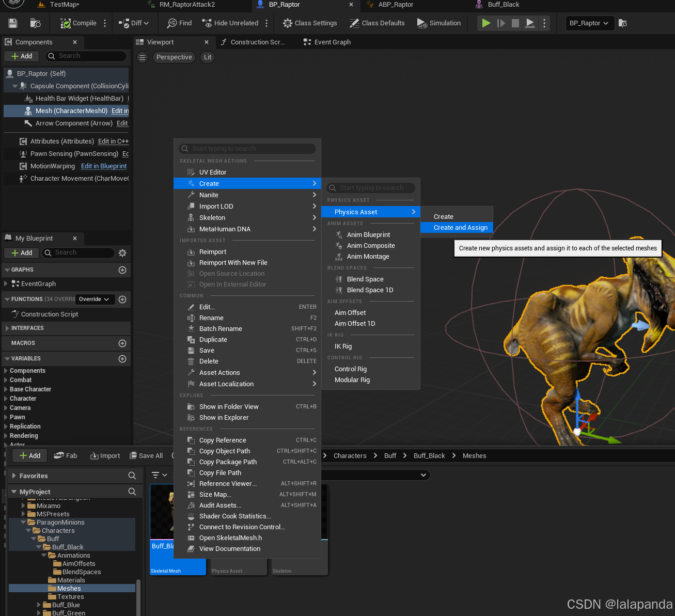Viewport: 675px width, 616px height.
Task: Open My Blueprint settings gear
Action: (x=122, y=253)
